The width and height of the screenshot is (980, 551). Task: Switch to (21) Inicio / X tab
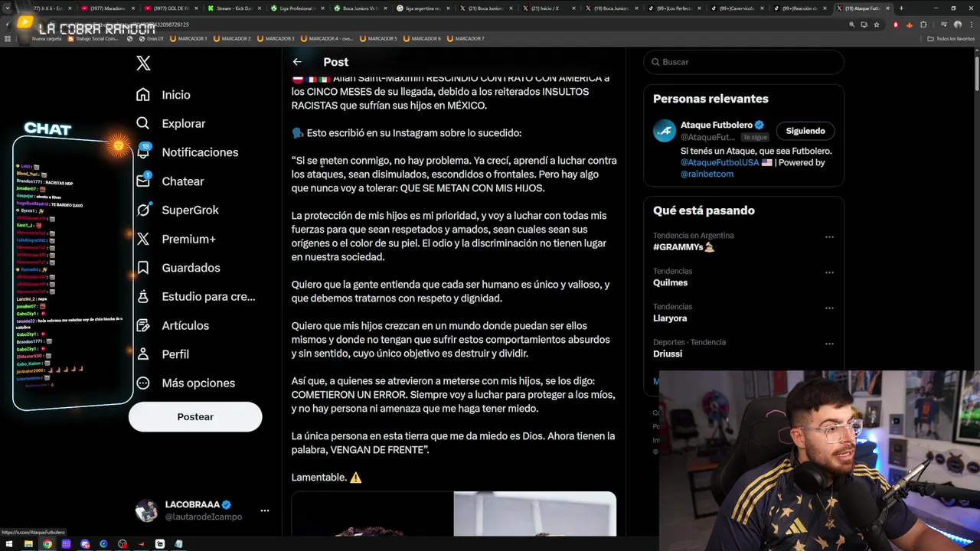[549, 8]
